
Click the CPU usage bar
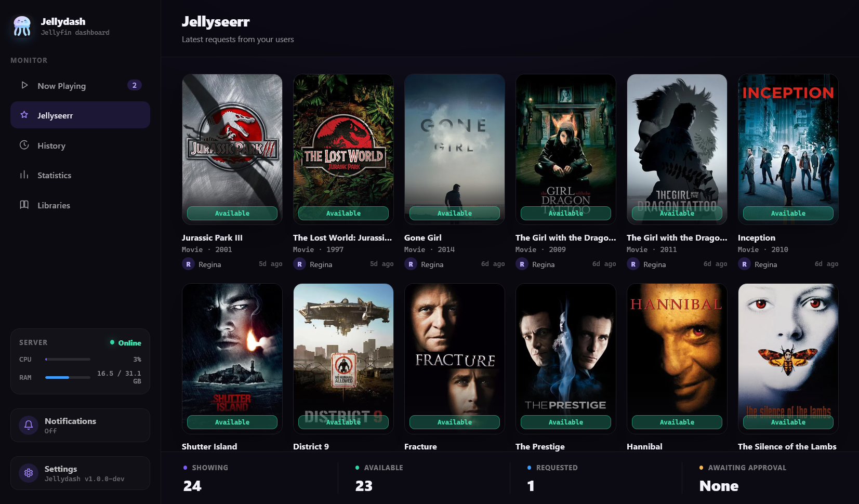[x=68, y=359]
